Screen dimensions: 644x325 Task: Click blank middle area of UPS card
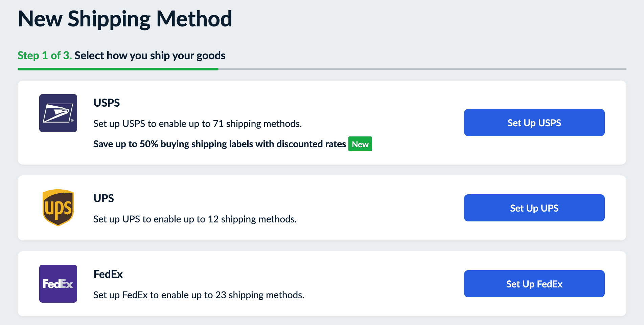[379, 208]
